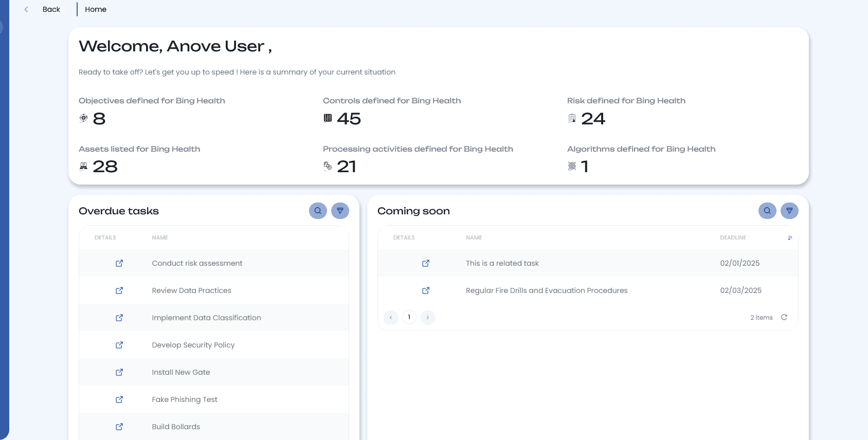868x440 pixels.
Task: Refresh the Coming soon task list
Action: click(784, 317)
